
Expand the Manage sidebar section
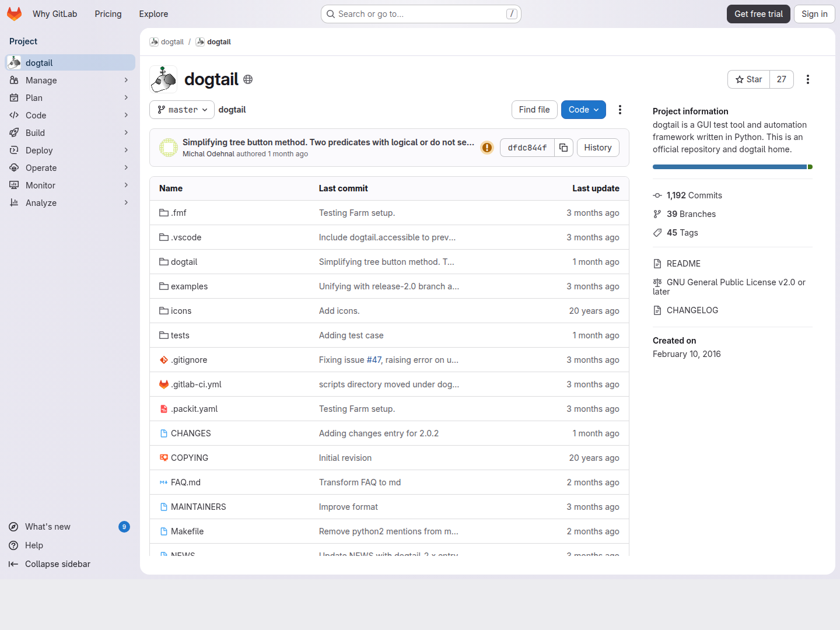point(70,80)
